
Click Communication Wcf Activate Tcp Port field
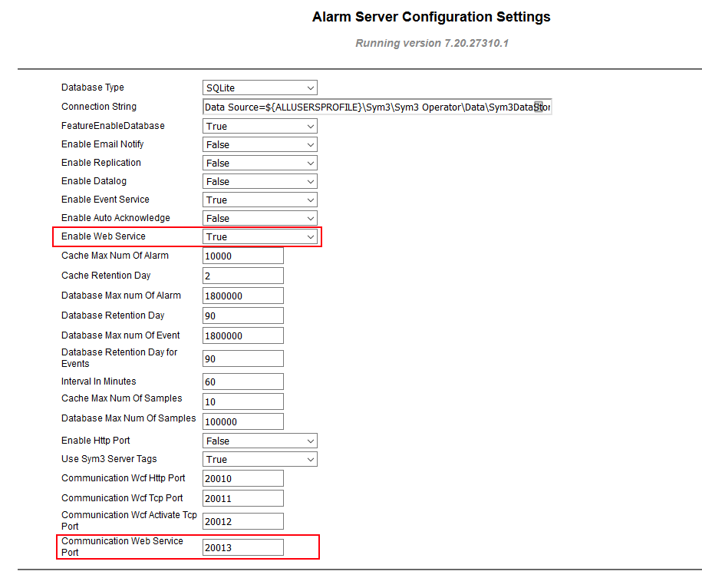click(x=242, y=521)
